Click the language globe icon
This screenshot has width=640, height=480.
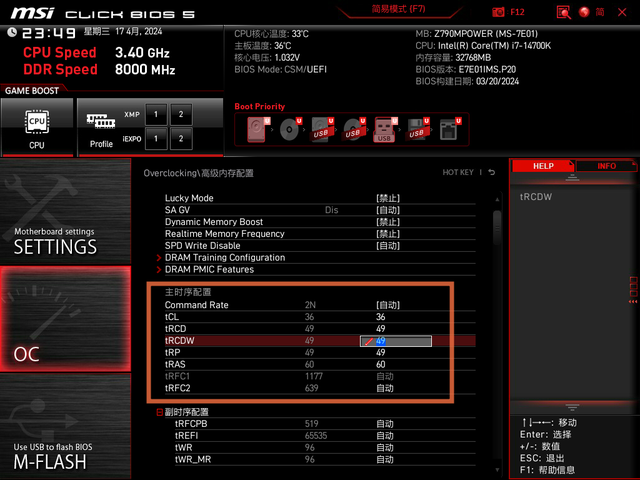[584, 12]
